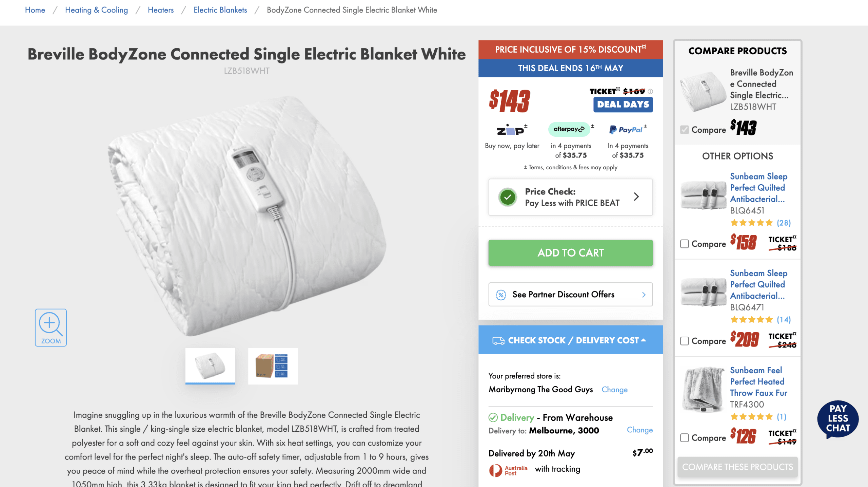Open Sunbeam Feel Perfect Heated Throw link
Viewport: 868px width, 487px height.
pyautogui.click(x=758, y=381)
